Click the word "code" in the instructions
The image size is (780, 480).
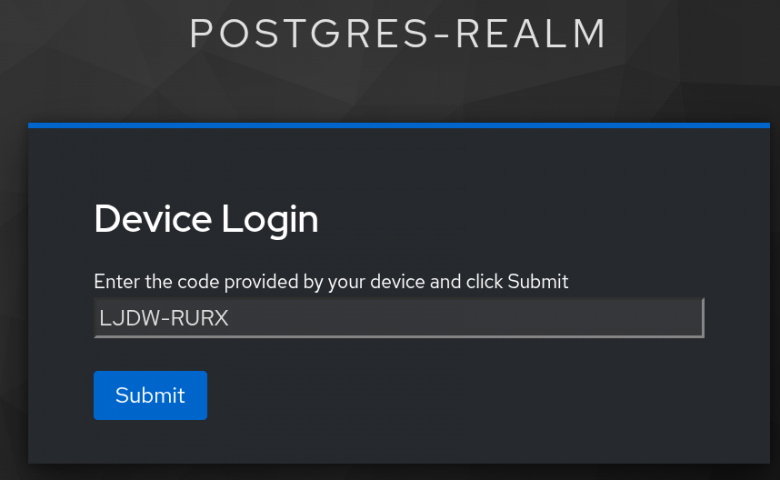198,282
